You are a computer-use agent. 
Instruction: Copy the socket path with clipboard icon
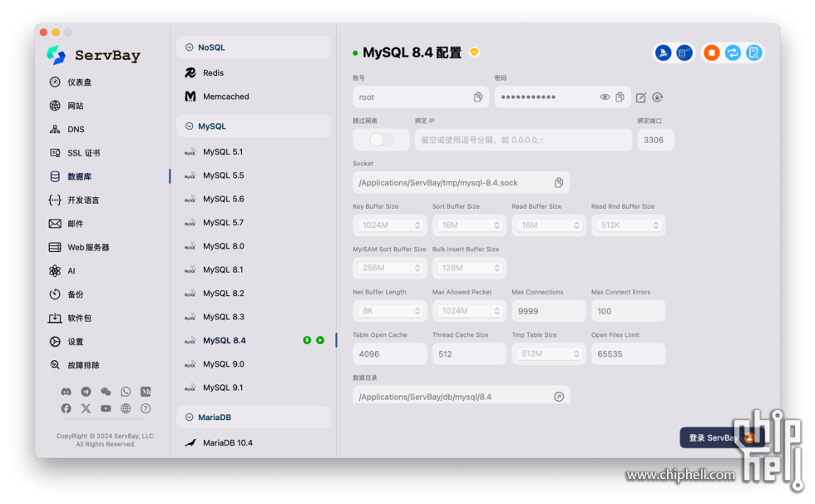(559, 182)
